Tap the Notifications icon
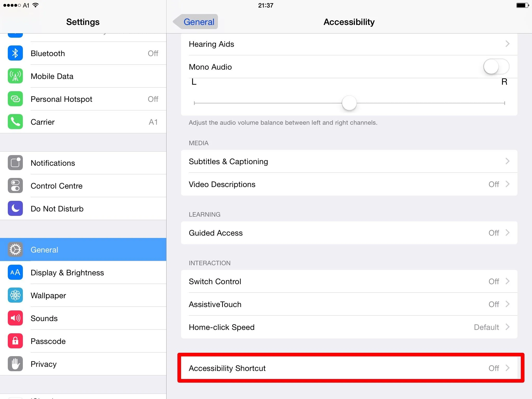Screen dimensions: 532x399 click(15, 163)
